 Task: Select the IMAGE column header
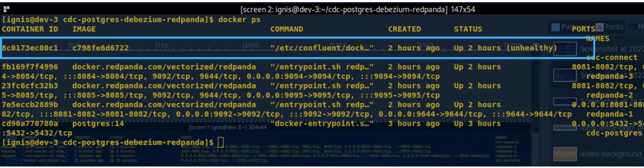pos(84,29)
